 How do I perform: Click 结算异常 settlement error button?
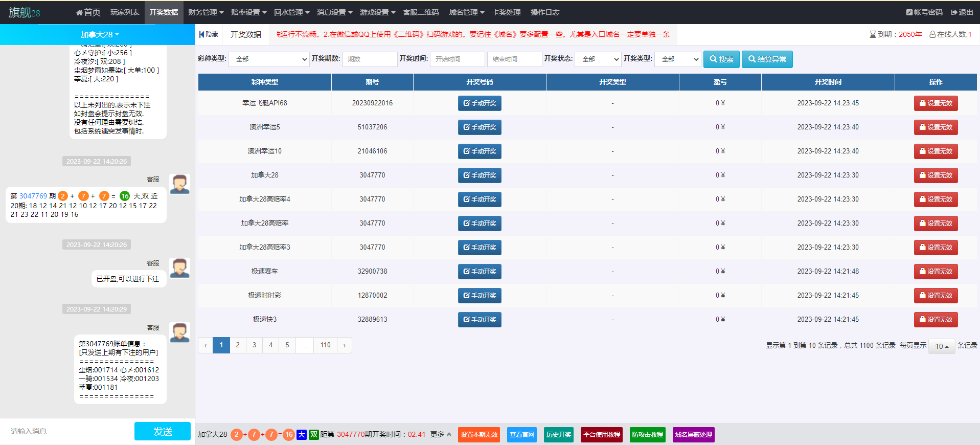[767, 59]
